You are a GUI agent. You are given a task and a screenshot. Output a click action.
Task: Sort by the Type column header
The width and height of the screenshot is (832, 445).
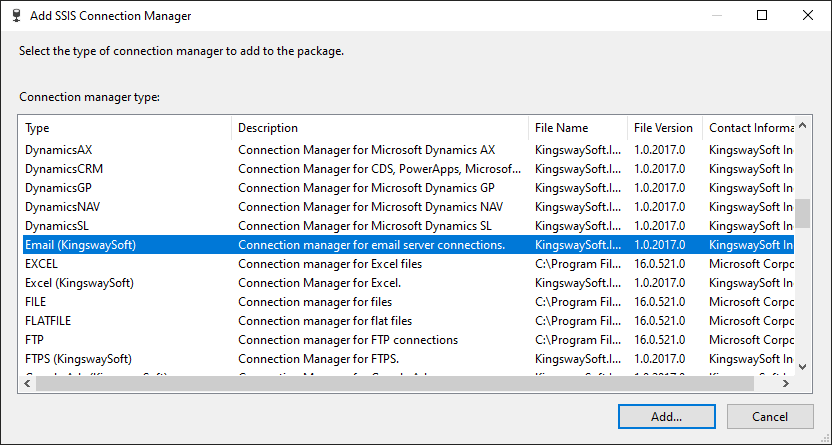click(x=126, y=128)
